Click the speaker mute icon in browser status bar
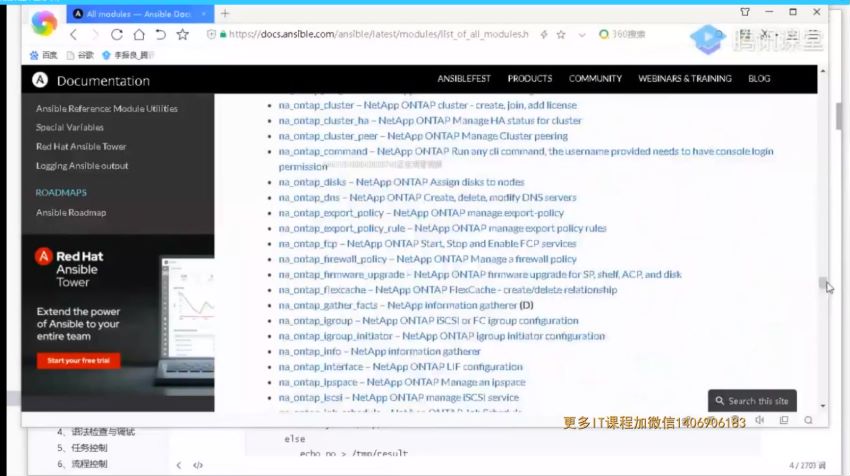 (760, 420)
